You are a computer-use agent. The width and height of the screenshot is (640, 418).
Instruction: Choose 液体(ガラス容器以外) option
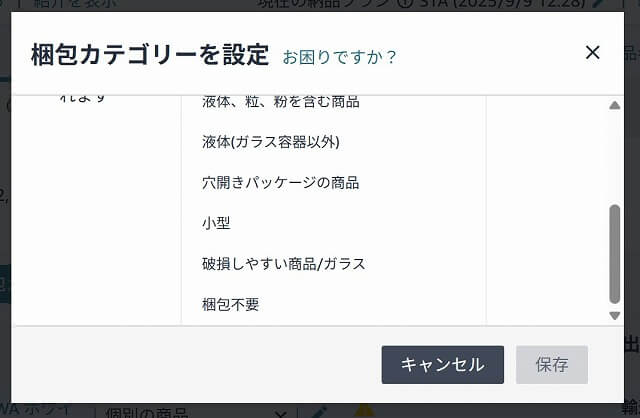tap(271, 142)
